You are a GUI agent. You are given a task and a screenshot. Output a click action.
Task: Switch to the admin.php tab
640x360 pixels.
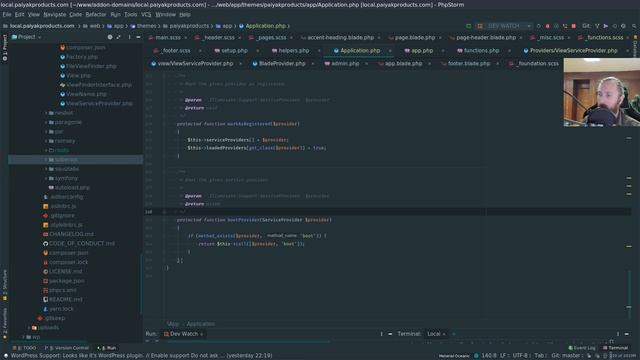pos(345,64)
